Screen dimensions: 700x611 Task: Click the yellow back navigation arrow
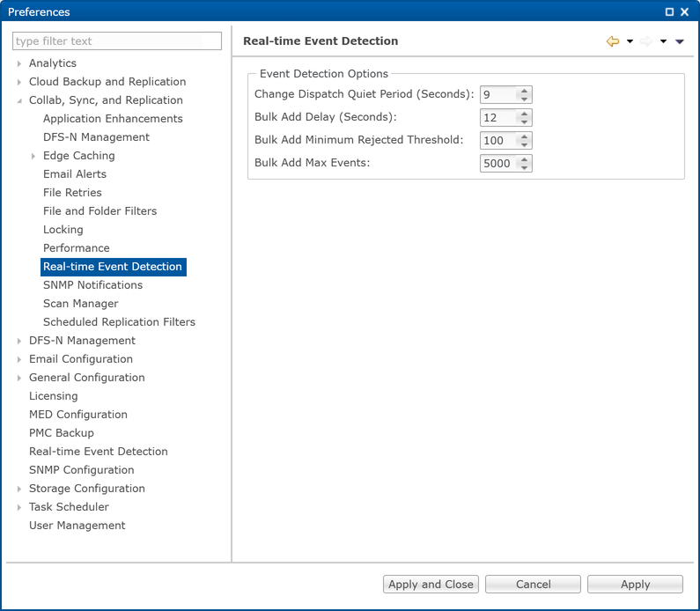coord(613,41)
